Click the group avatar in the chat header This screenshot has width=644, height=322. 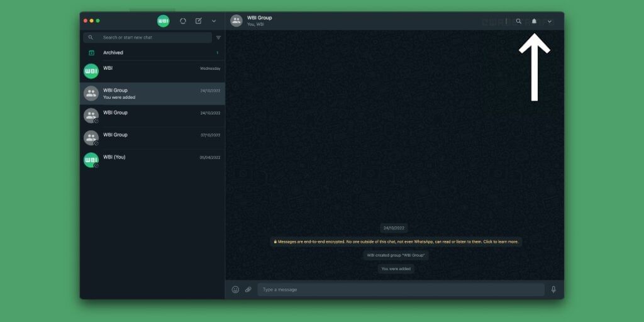click(x=236, y=21)
